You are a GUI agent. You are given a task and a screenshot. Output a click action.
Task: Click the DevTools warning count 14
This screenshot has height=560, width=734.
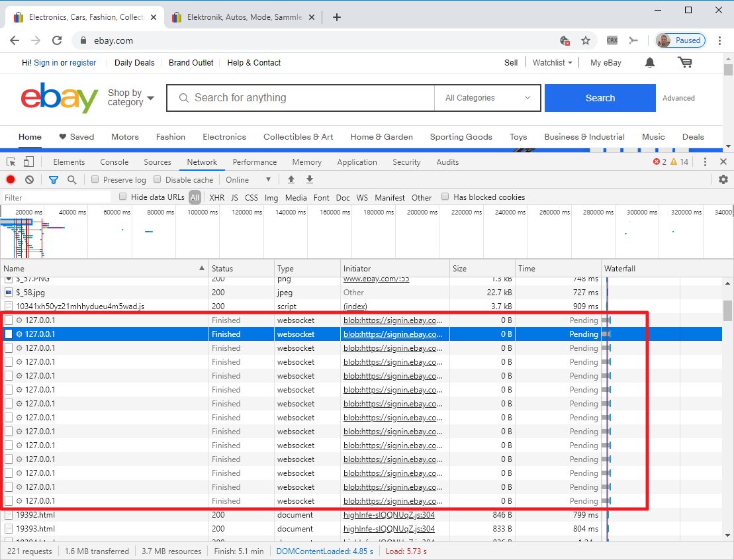pyautogui.click(x=679, y=162)
